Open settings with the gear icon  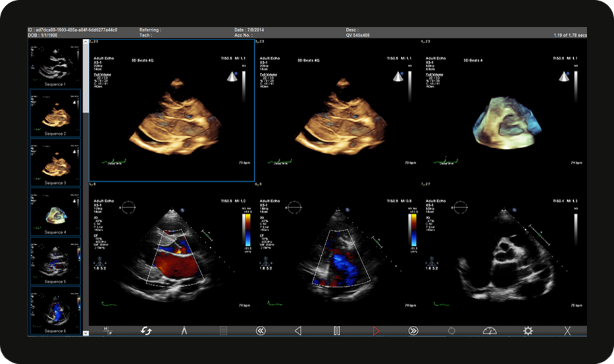tap(528, 330)
